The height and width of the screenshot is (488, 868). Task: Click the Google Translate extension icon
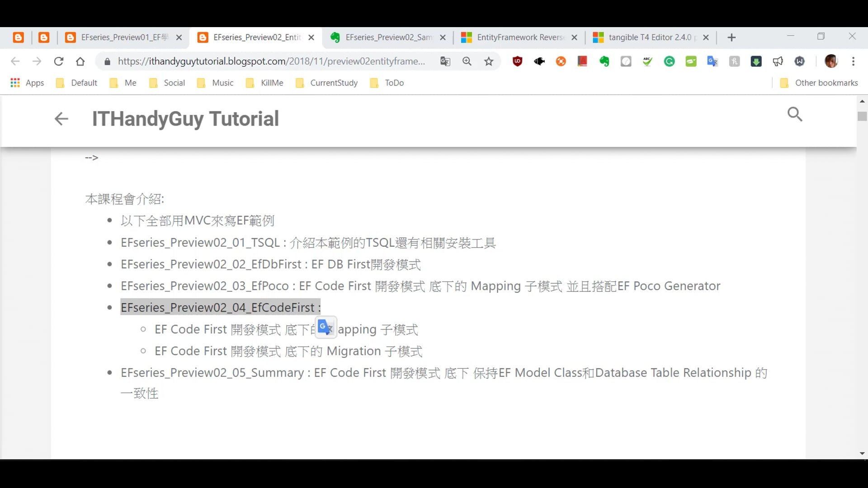pos(712,61)
